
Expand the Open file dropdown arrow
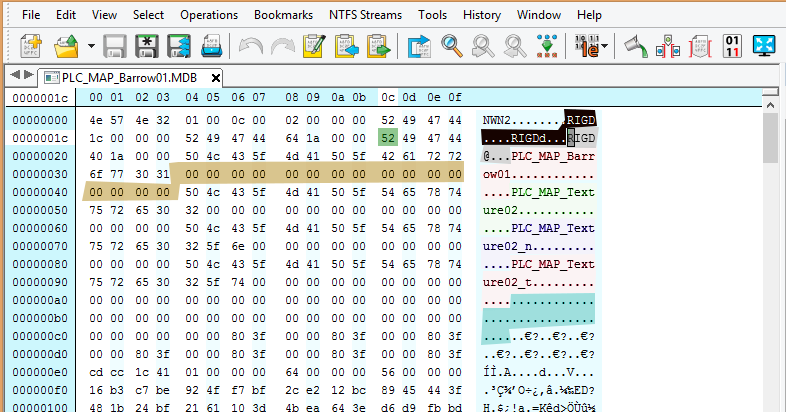(x=91, y=47)
